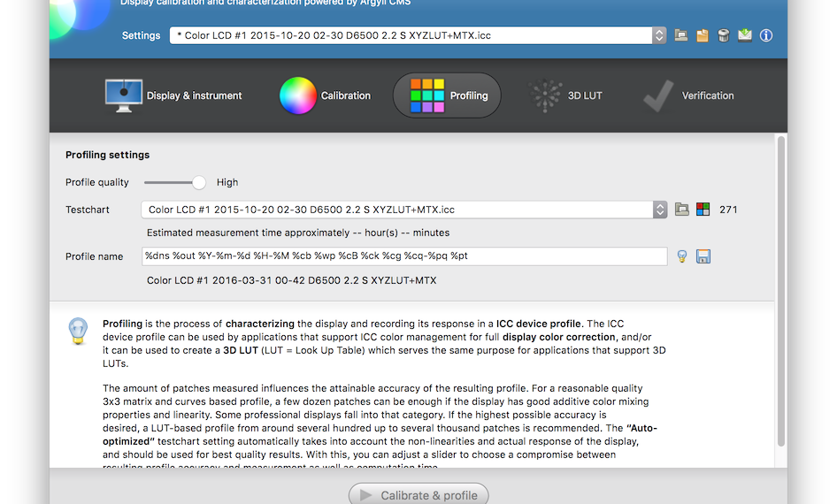
Task: Click the Testchart label
Action: (x=88, y=210)
